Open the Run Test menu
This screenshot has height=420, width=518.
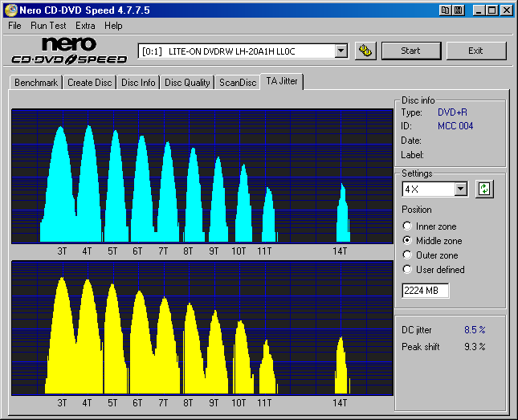(48, 26)
